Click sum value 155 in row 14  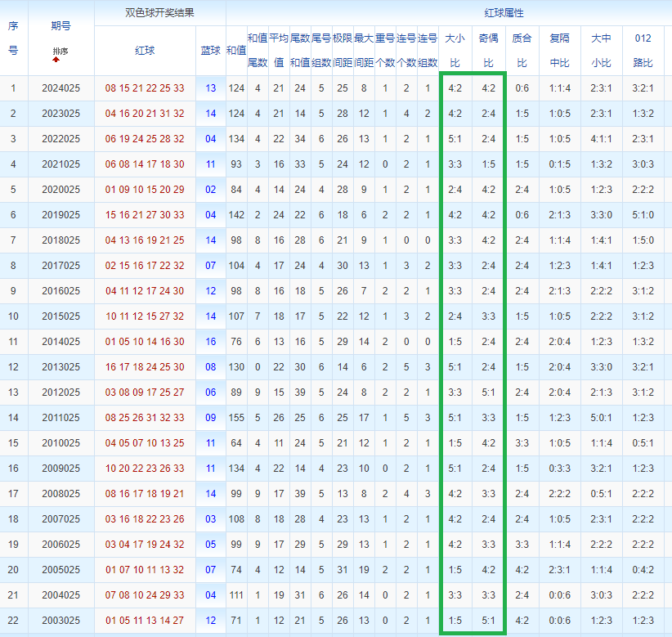[236, 418]
